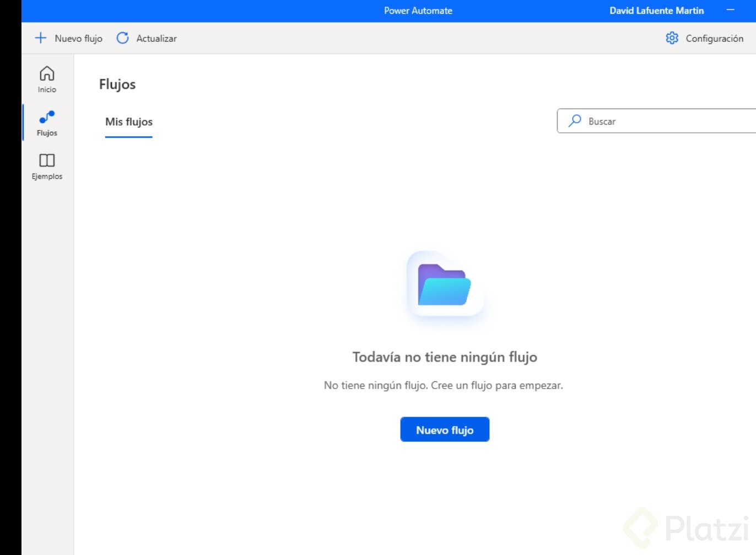The image size is (756, 555).
Task: Open Configuración from the toolbar text
Action: click(715, 39)
